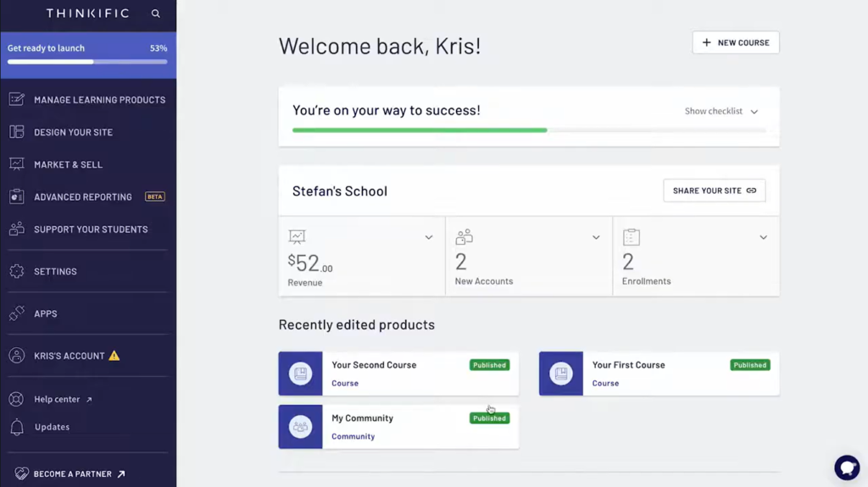Click the Manage Learning Products icon
The width and height of the screenshot is (868, 487).
[17, 100]
